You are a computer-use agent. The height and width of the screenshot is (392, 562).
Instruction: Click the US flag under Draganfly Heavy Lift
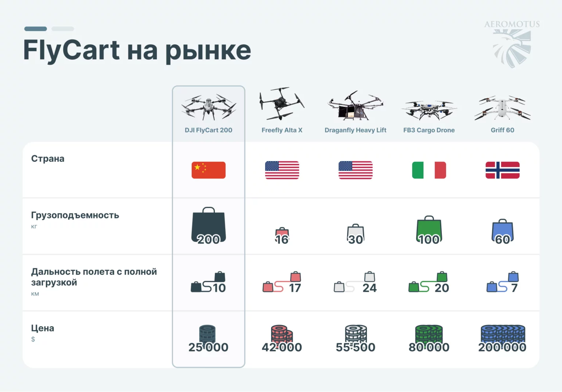click(x=356, y=170)
